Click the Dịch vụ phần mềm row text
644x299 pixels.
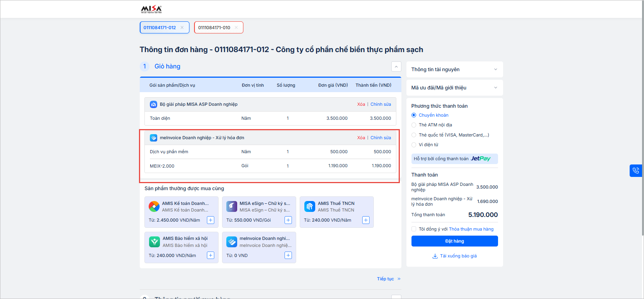click(169, 152)
